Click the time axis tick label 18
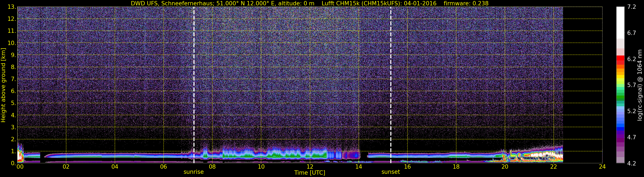 click(456, 167)
